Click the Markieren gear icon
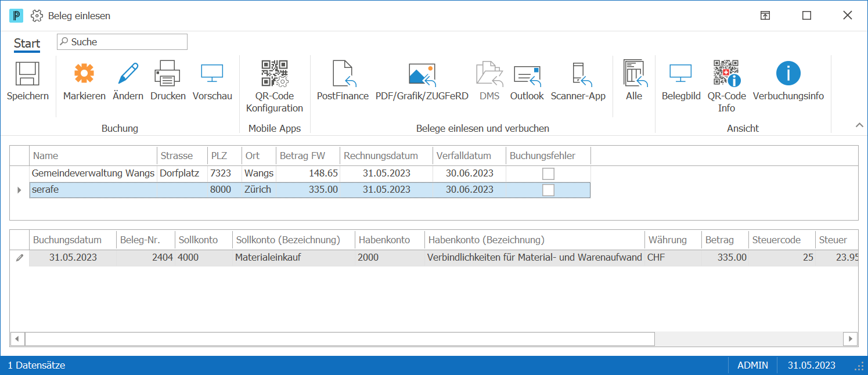This screenshot has width=868, height=375. (x=84, y=74)
